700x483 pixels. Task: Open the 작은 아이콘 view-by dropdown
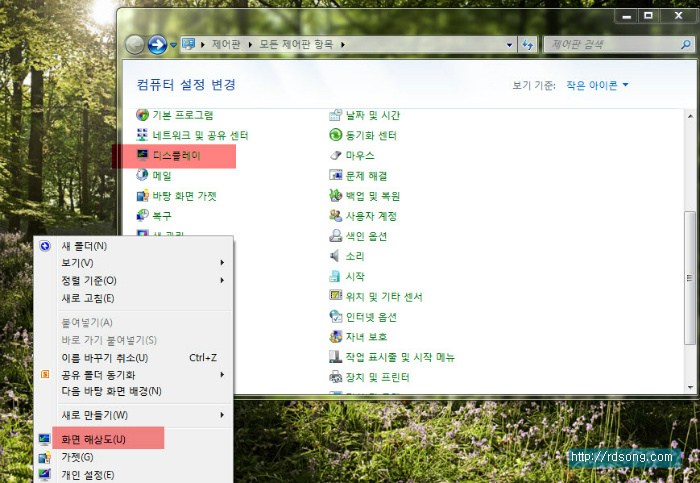point(598,85)
